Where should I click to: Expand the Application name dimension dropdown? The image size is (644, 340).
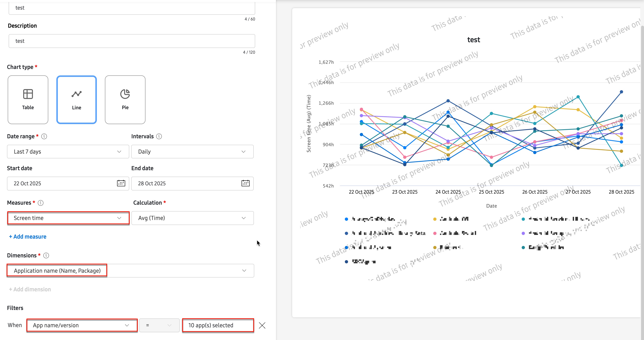click(x=130, y=271)
